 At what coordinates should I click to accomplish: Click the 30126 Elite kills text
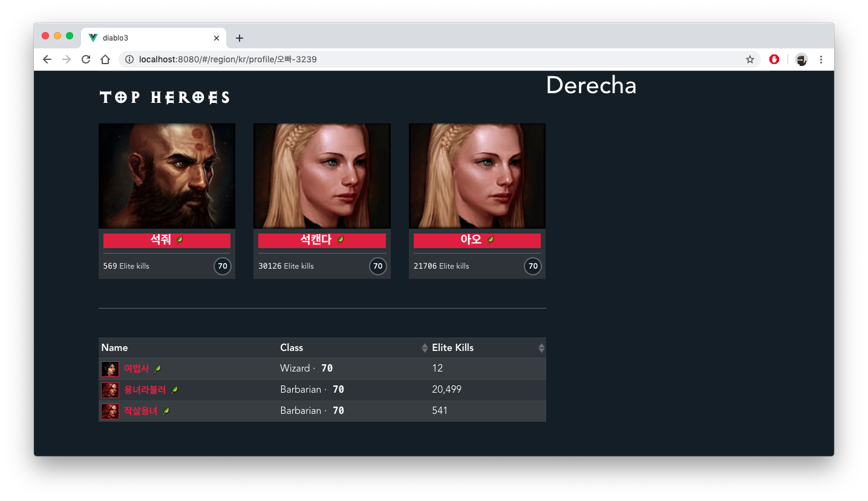[x=286, y=266]
